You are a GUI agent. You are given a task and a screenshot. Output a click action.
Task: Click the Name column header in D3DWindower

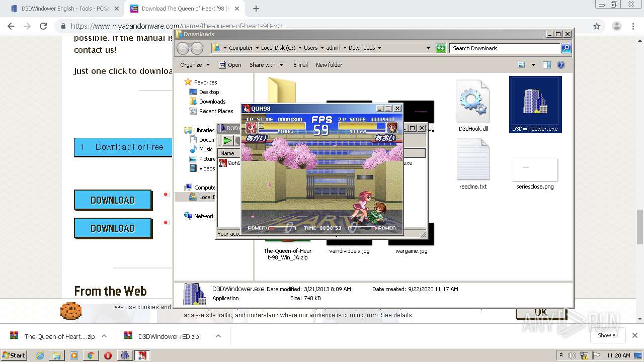[x=227, y=153]
